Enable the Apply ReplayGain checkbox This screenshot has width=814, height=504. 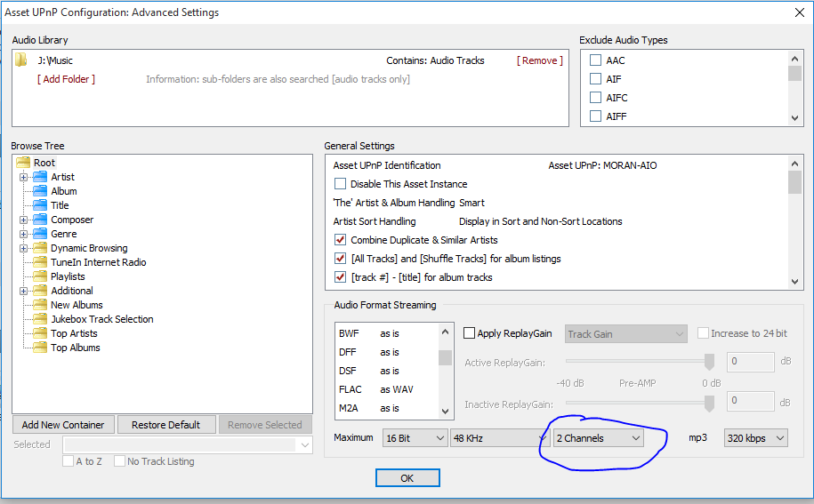pos(469,333)
